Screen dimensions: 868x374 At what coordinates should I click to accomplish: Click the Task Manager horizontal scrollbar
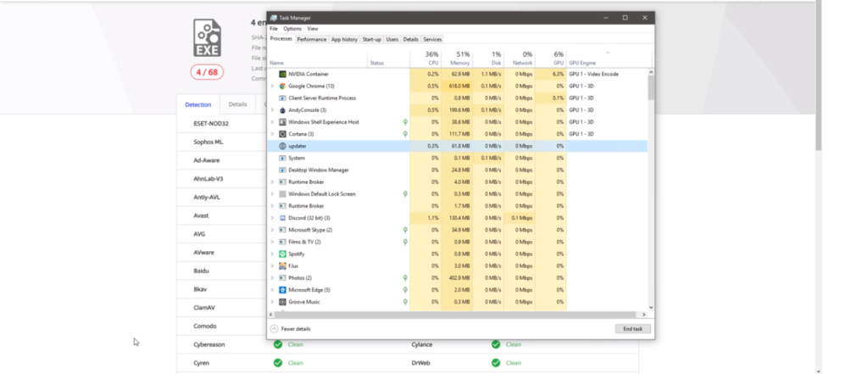[457, 314]
